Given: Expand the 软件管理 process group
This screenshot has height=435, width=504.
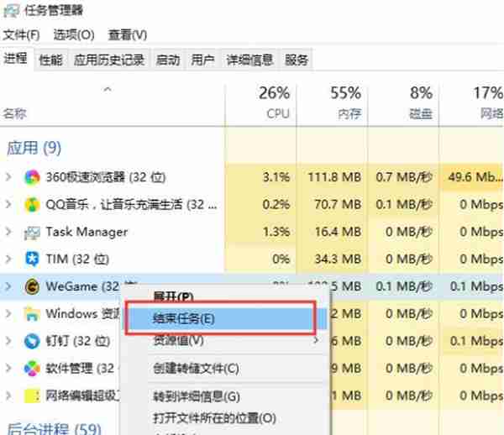Looking at the screenshot, I should pyautogui.click(x=8, y=368).
